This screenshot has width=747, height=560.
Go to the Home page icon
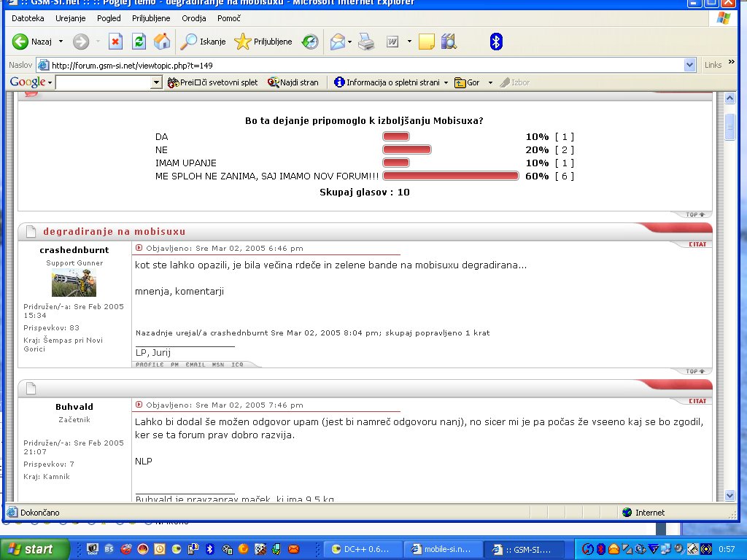pyautogui.click(x=162, y=42)
